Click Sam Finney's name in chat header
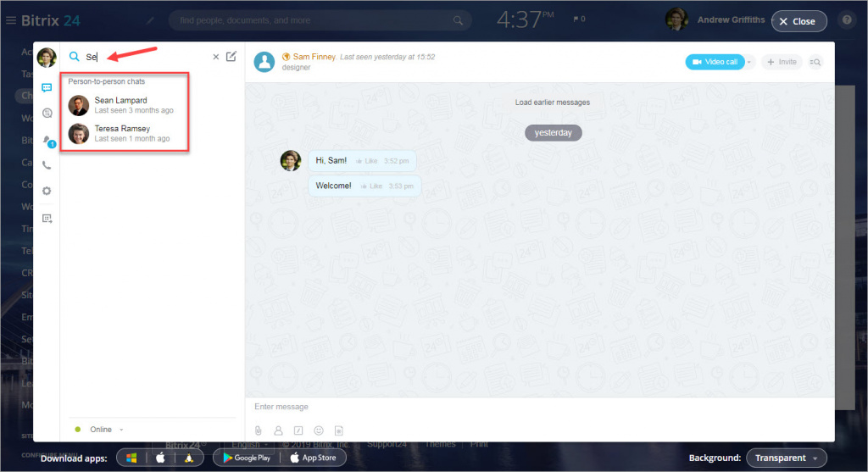Screen dimensions: 868x472 coord(314,57)
